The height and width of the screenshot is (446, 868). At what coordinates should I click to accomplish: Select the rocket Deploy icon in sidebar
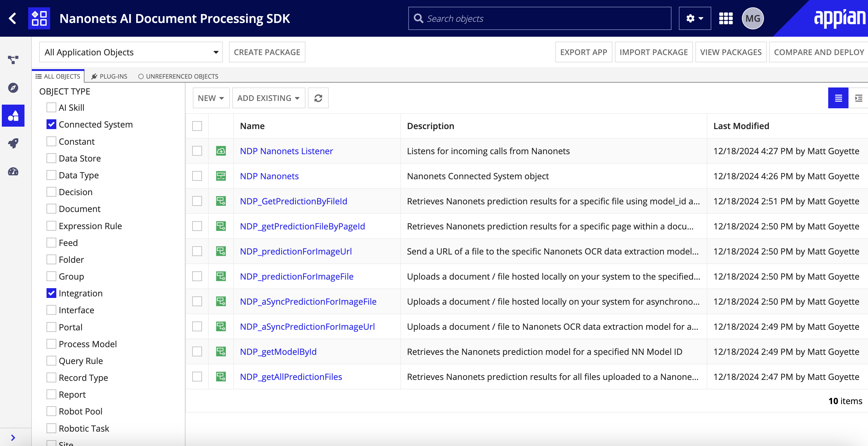(x=13, y=143)
